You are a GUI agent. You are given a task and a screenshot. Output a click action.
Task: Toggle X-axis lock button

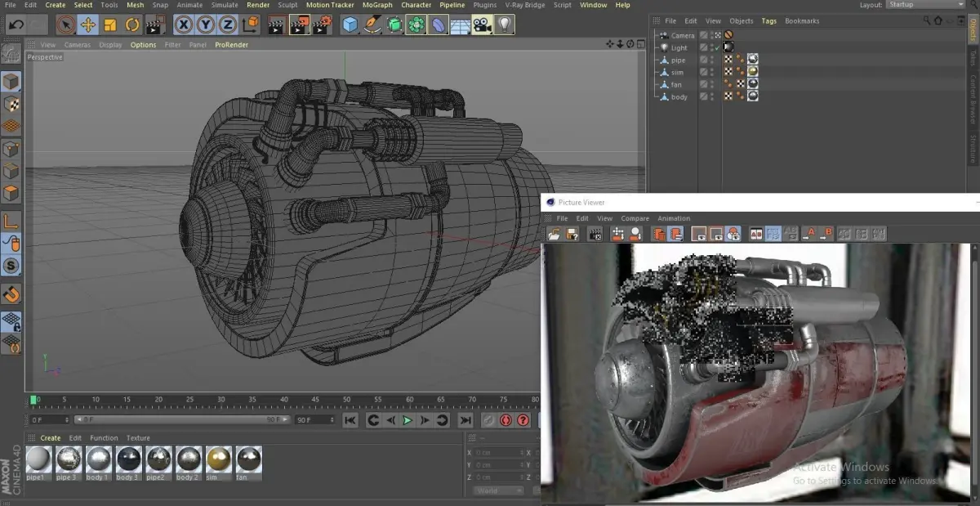[x=184, y=25]
